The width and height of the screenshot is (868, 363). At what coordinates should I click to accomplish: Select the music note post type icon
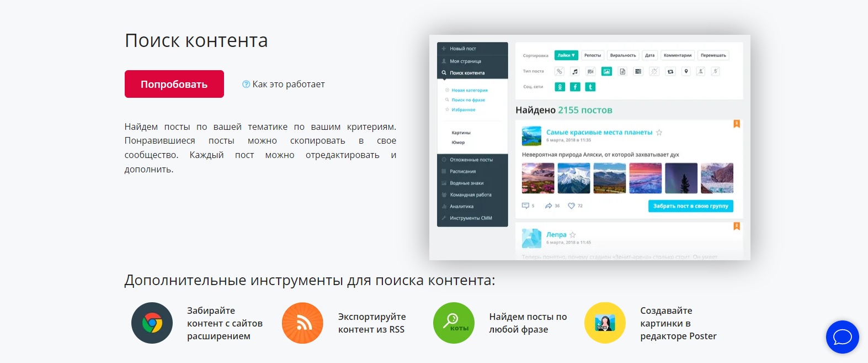tap(575, 71)
